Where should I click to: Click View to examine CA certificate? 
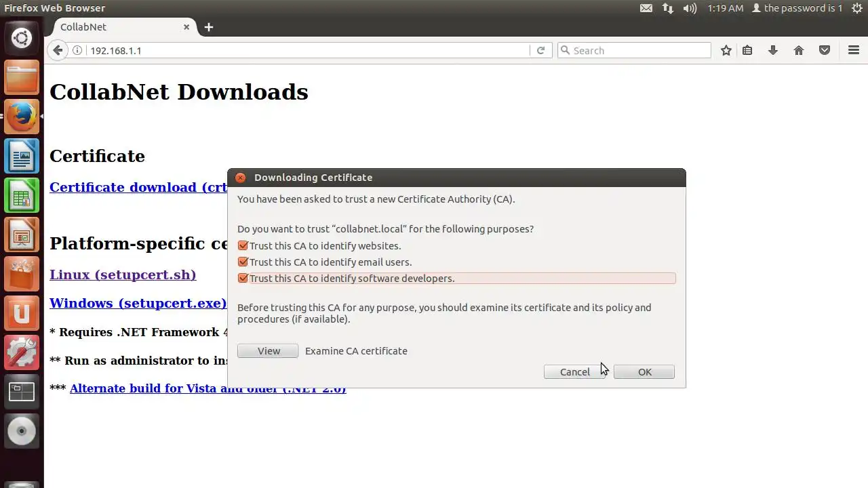tap(268, 351)
